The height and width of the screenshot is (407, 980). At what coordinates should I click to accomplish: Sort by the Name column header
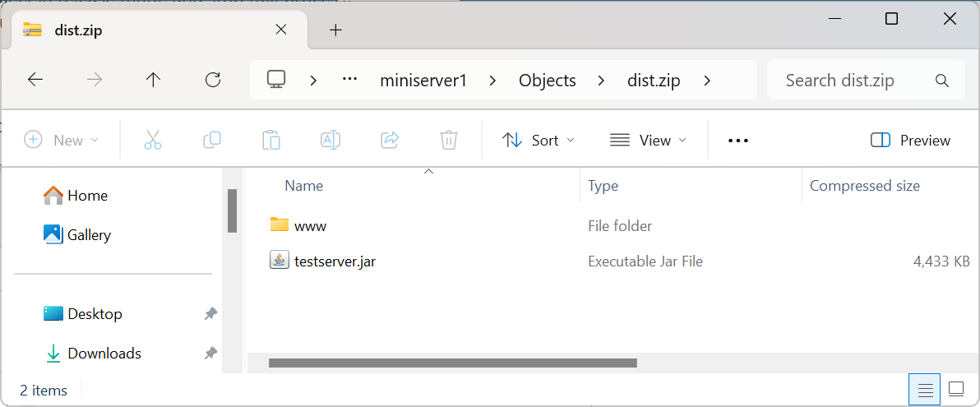304,186
